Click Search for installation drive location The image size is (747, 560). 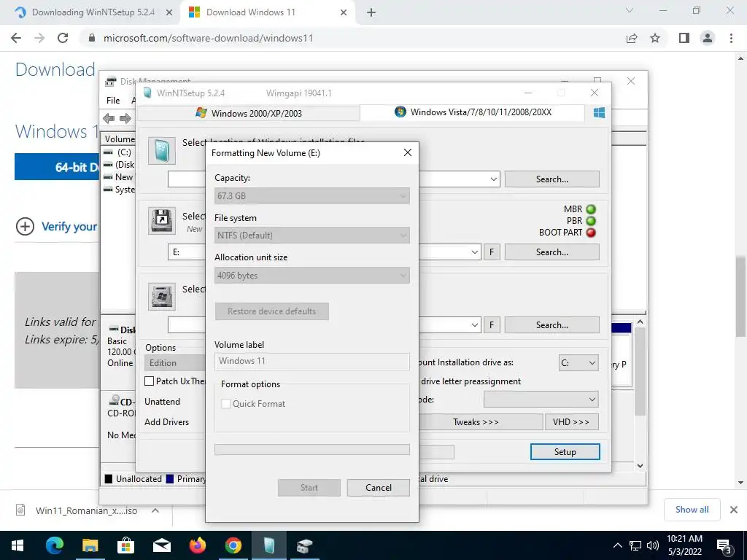552,324
